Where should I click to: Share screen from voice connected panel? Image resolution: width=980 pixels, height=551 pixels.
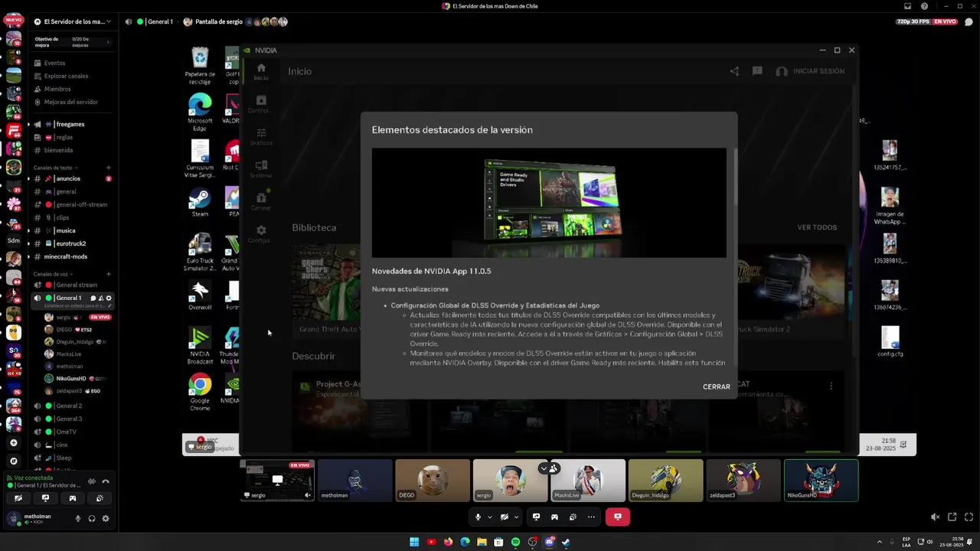45,498
